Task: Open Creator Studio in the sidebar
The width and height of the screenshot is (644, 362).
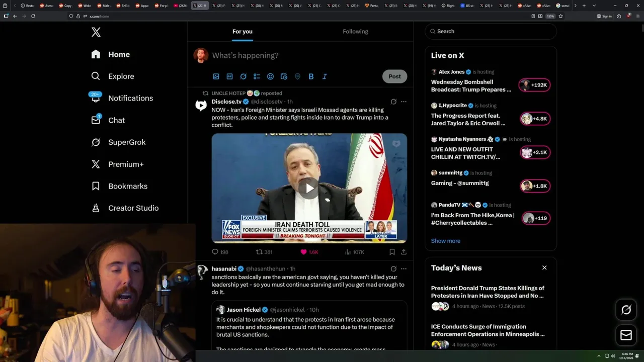Action: 125,208
